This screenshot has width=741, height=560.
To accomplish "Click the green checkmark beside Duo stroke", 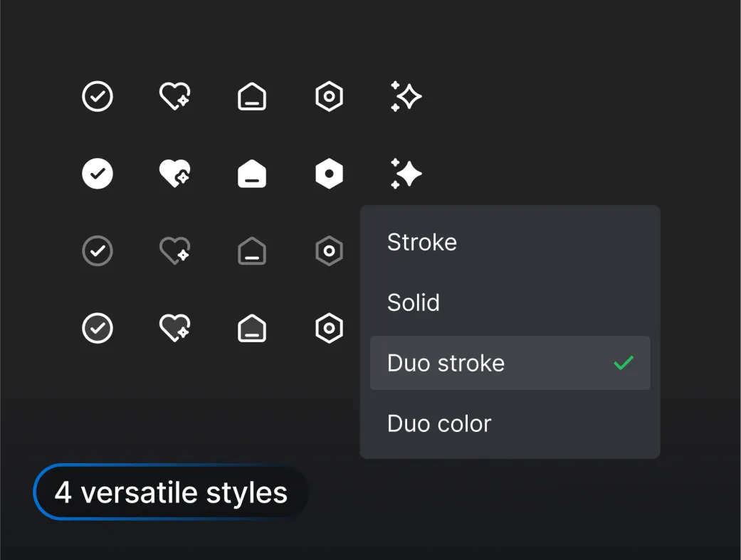I will 624,363.
